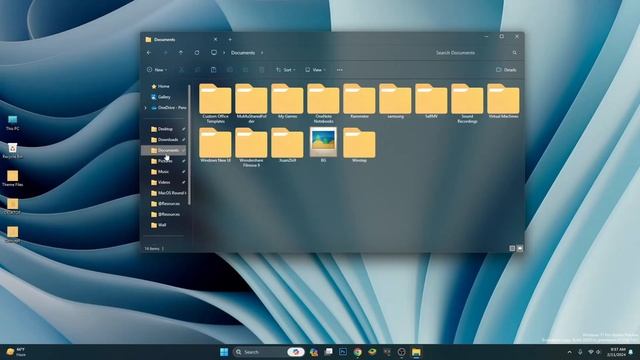Open the notification bell in tray
Screen dimensions: 640x360
pos(631,352)
